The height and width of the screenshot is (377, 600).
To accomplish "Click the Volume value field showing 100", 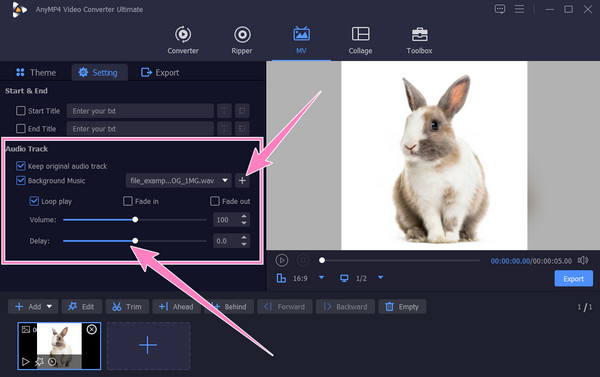I will coord(226,220).
